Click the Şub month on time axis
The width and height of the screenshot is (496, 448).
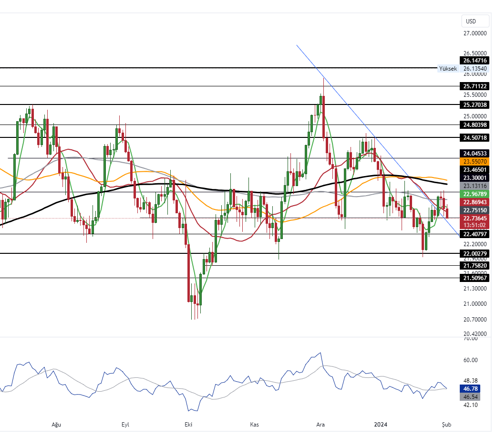[x=446, y=425]
